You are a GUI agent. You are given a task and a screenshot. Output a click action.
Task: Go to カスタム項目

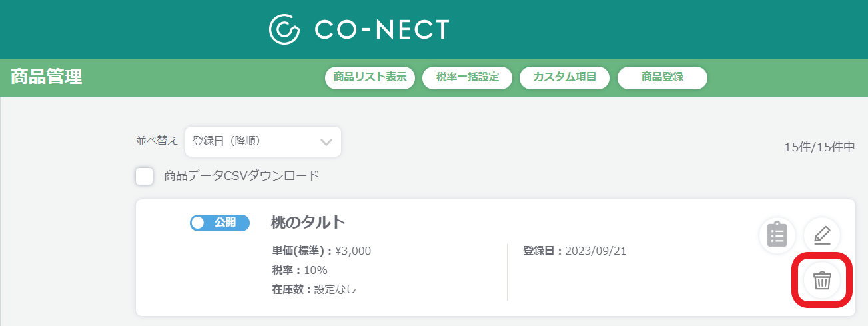point(565,77)
